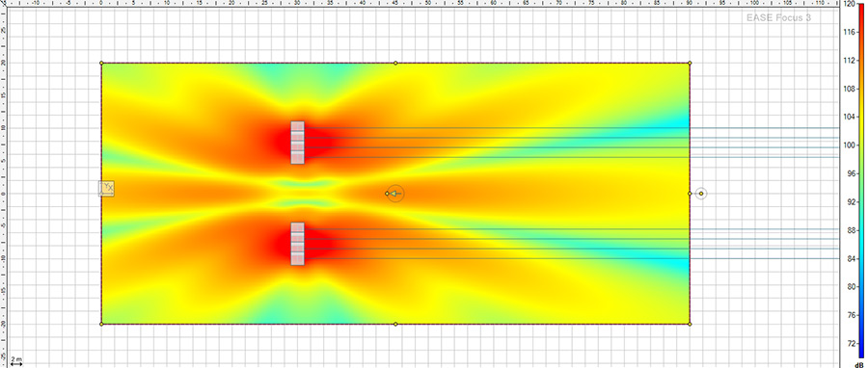Click the yellow handle left of listener icon
This screenshot has height=368, width=868.
pyautogui.click(x=387, y=194)
